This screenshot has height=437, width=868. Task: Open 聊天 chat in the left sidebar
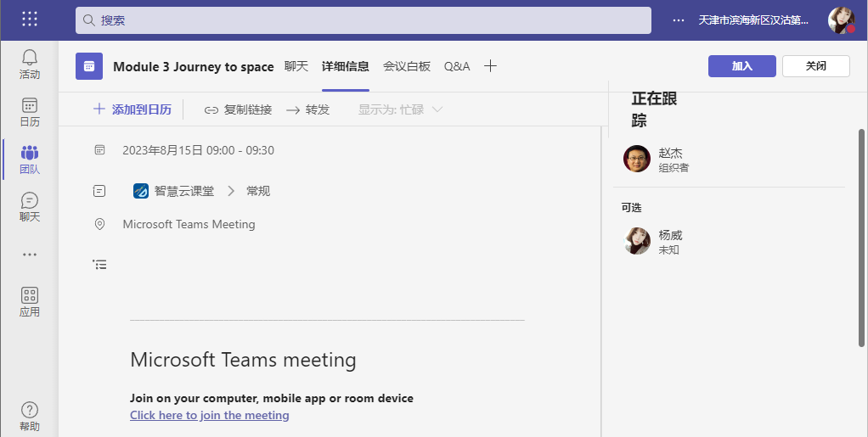(x=30, y=207)
